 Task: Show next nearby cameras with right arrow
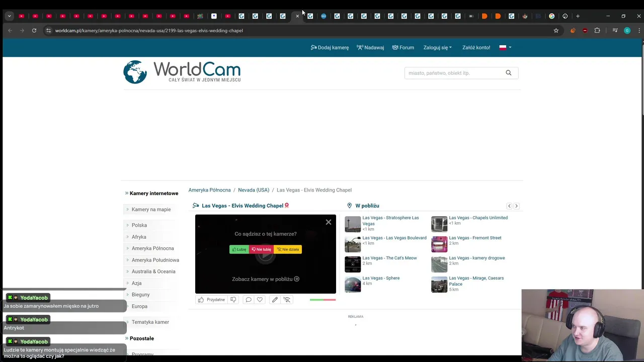point(516,206)
